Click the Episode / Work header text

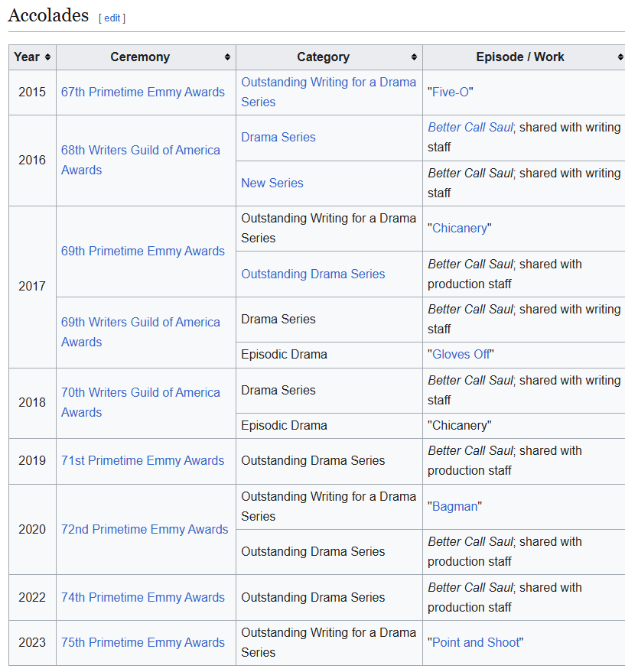click(520, 57)
